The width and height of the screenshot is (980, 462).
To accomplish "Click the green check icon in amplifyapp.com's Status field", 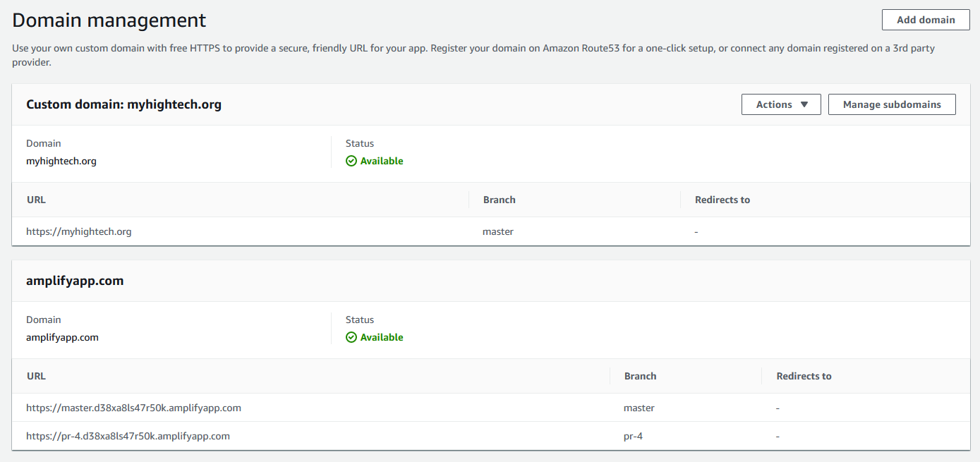I will [351, 337].
